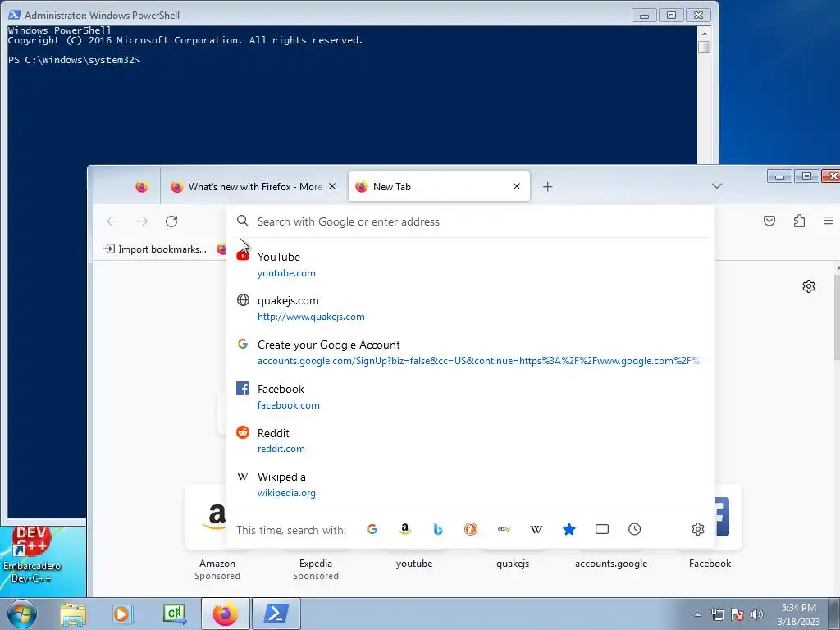Click the PowerShell taskbar button
Viewport: 840px width, 630px height.
pyautogui.click(x=276, y=614)
